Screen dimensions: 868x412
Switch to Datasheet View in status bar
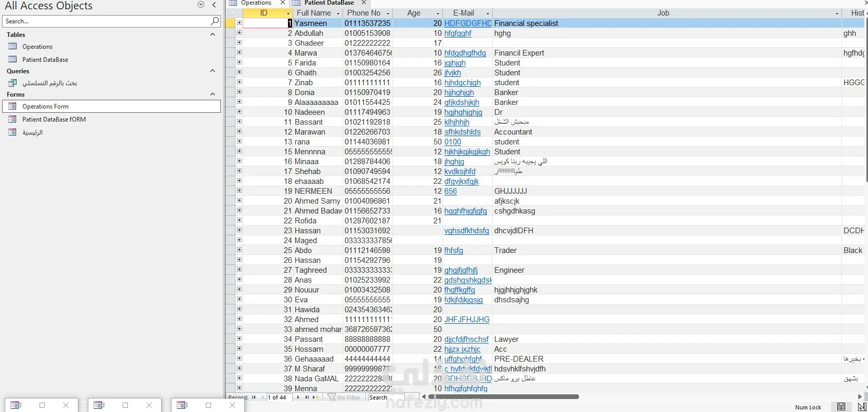841,407
